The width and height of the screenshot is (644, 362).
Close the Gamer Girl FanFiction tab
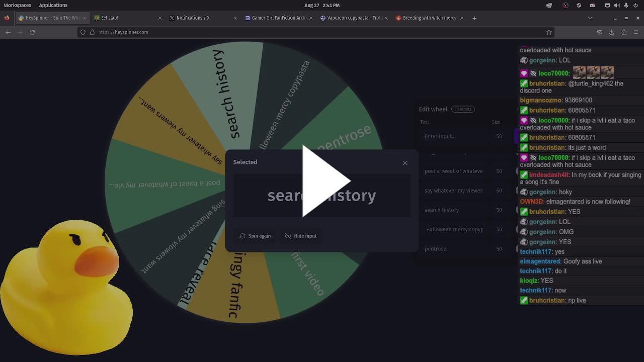(311, 18)
